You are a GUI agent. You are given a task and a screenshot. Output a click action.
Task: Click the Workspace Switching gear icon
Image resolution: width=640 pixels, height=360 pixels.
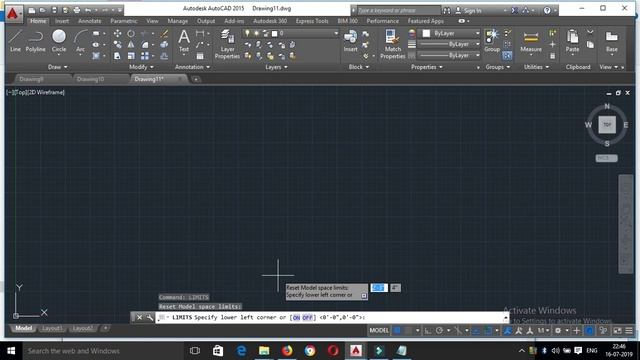pyautogui.click(x=558, y=330)
